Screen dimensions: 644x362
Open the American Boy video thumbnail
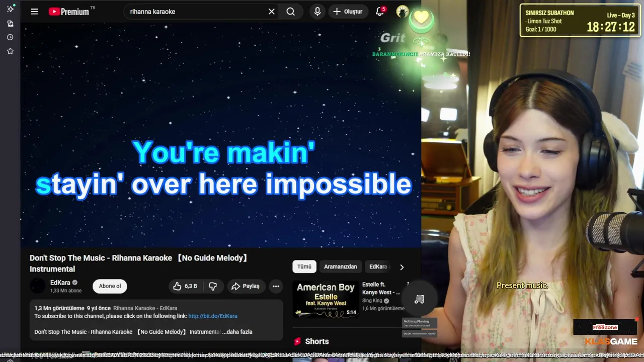coord(326,299)
